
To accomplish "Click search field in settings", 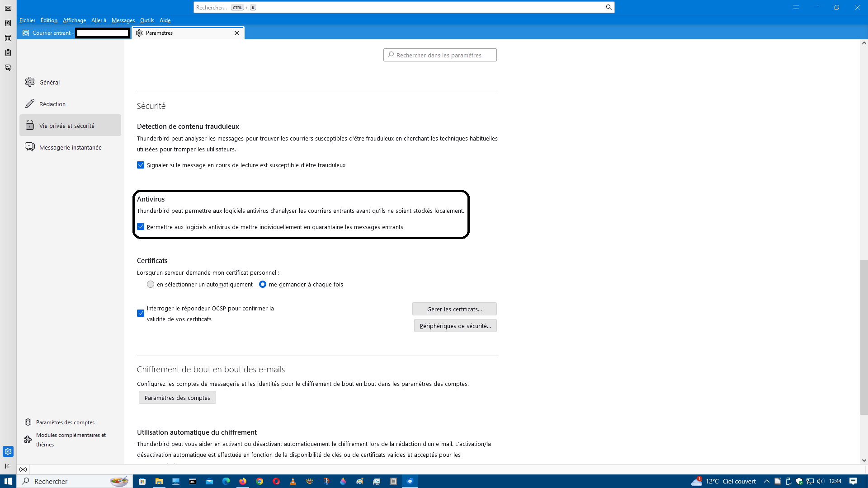I will [x=440, y=55].
